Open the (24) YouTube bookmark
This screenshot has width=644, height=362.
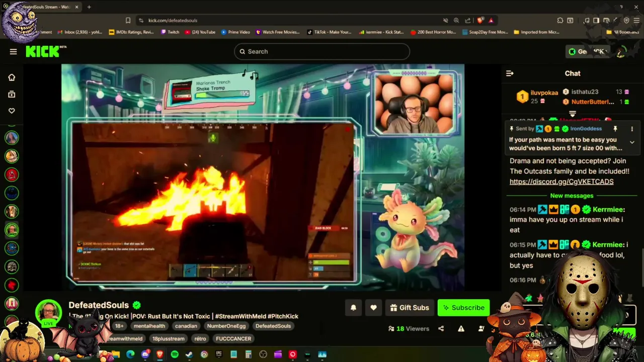coord(200,32)
